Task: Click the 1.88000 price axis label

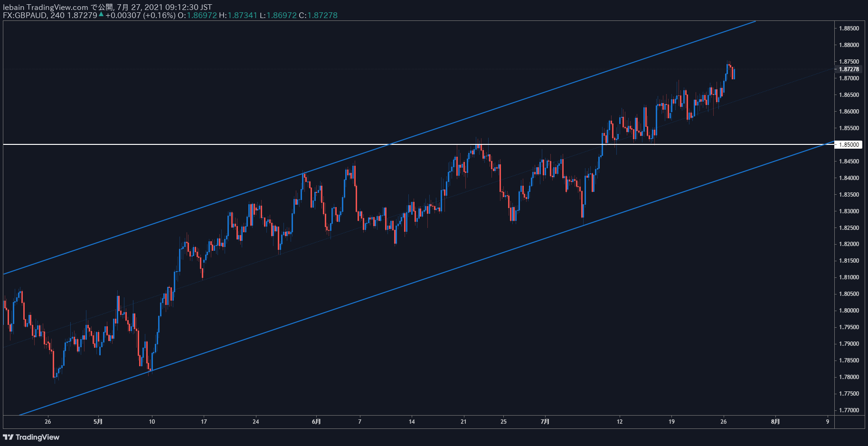Action: 849,45
